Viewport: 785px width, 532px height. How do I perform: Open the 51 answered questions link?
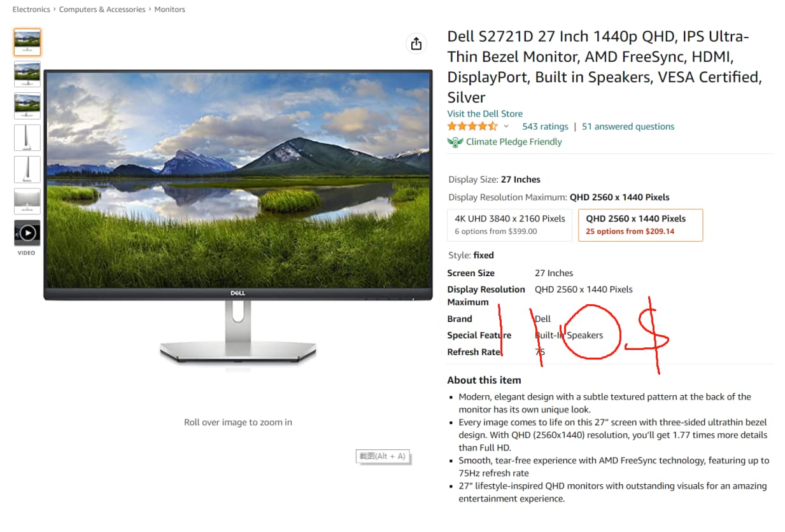(x=628, y=127)
